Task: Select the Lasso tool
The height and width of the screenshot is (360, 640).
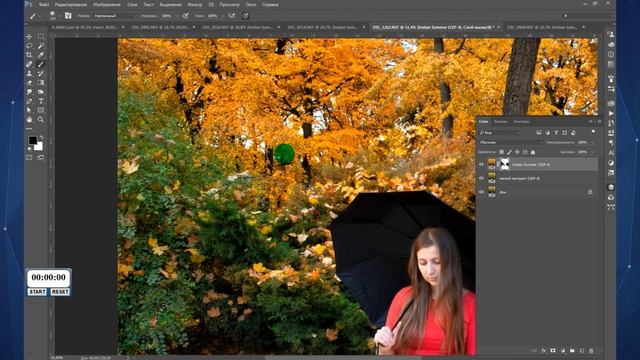Action: [x=29, y=46]
